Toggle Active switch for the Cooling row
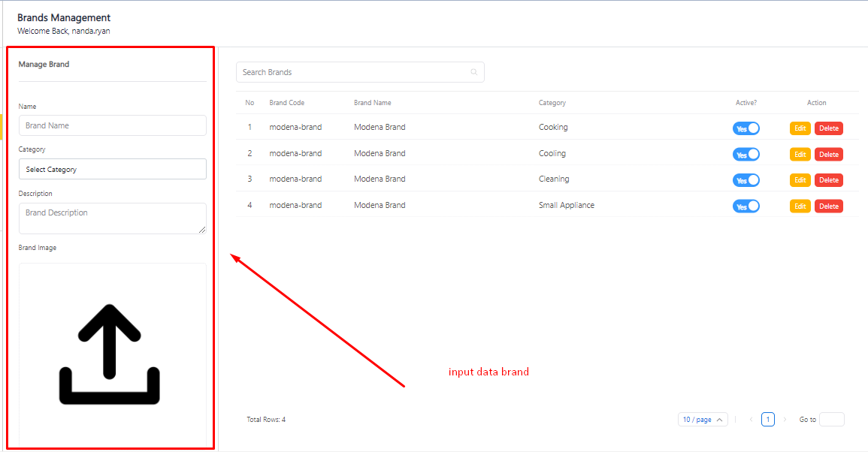Viewport: 868px width, 452px height. (746, 155)
